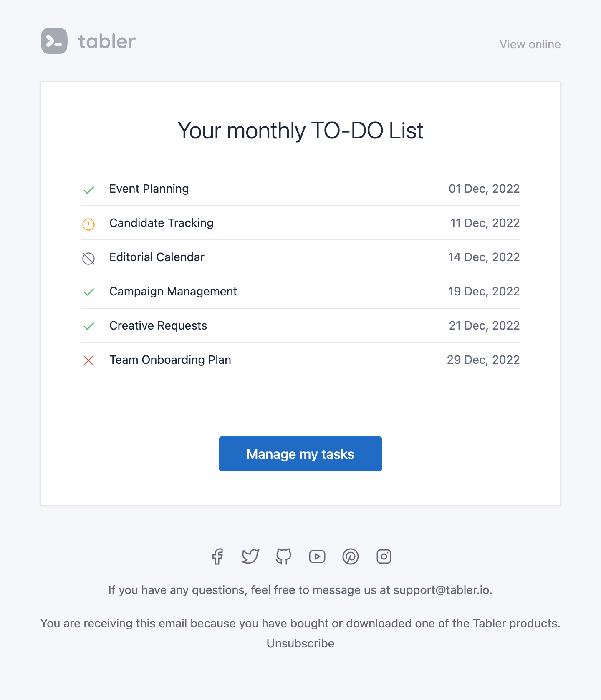
Task: Click the Unsubscribe link
Action: click(x=300, y=643)
